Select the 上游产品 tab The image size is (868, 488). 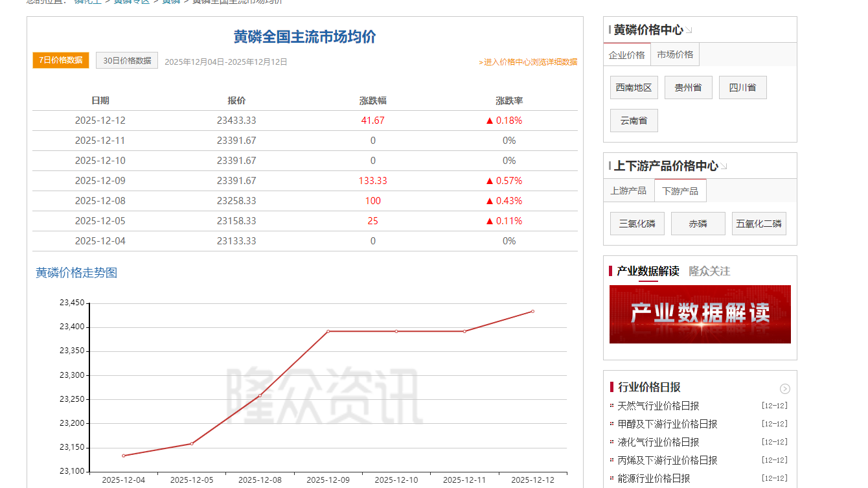tap(628, 191)
